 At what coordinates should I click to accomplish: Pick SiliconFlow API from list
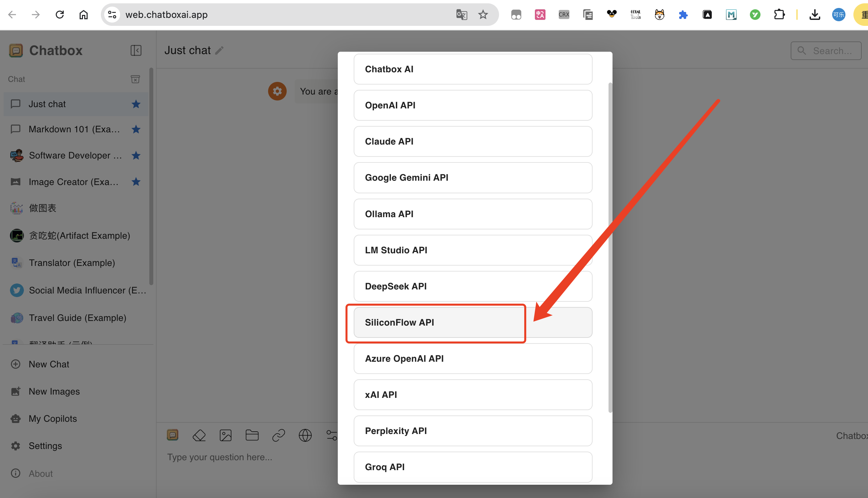point(473,323)
